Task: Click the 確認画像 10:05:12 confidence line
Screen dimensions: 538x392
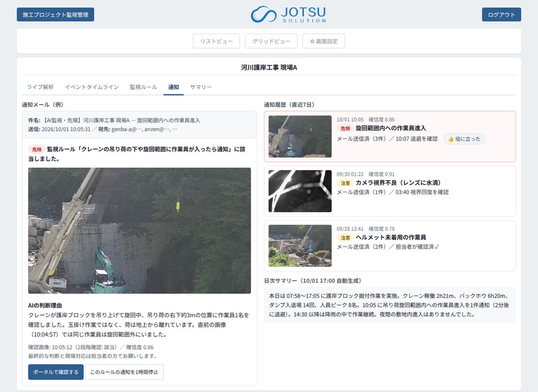Action: (x=91, y=347)
